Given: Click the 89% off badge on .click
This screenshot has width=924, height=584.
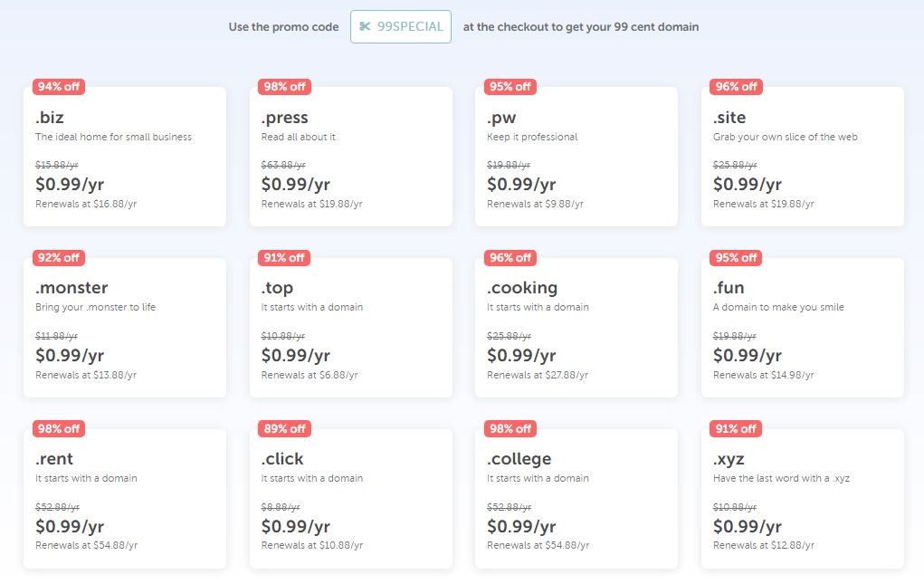Looking at the screenshot, I should [284, 428].
